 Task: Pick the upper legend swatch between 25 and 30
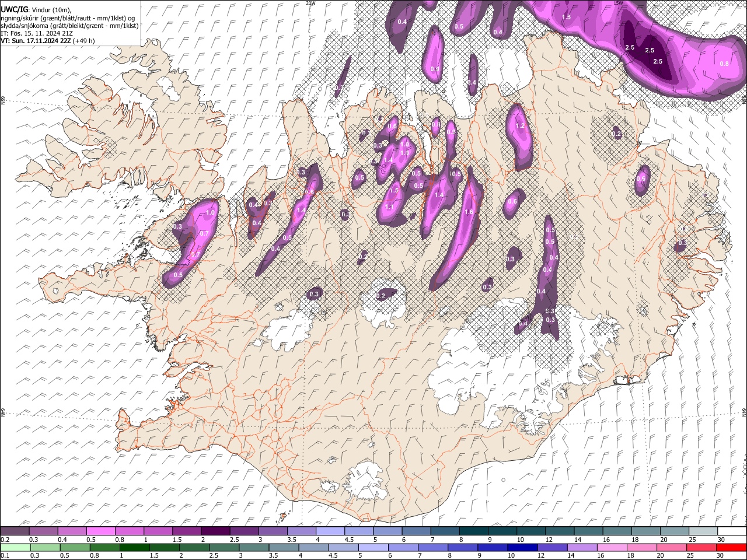click(703, 531)
